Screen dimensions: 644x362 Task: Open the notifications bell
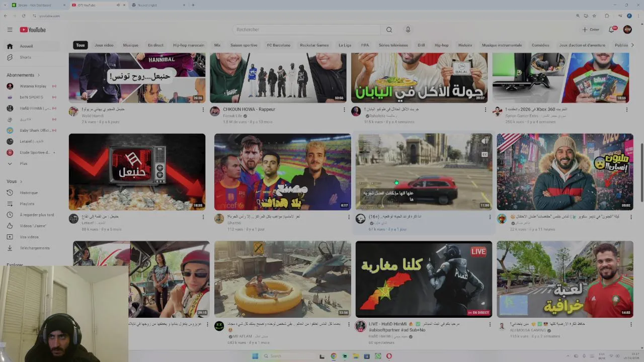tap(612, 30)
